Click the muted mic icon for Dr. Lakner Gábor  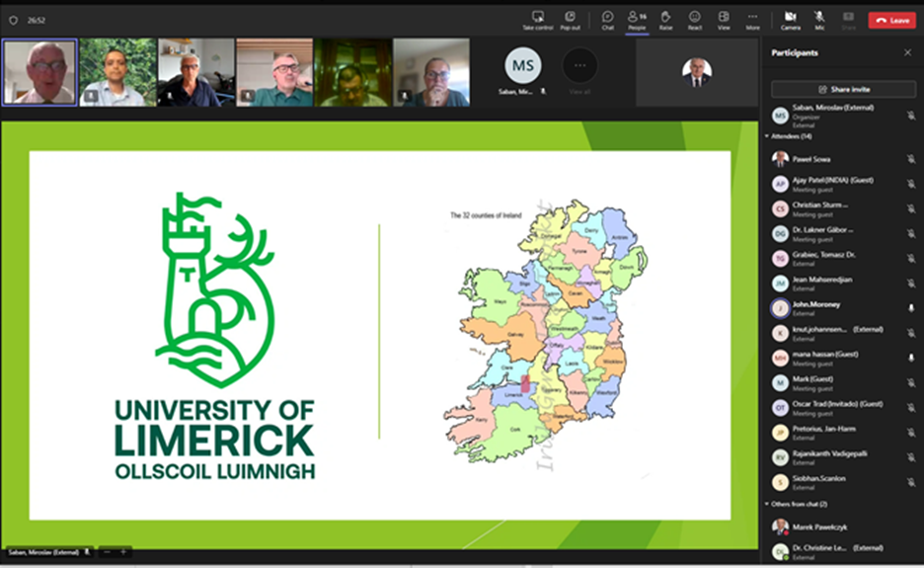pos(911,233)
